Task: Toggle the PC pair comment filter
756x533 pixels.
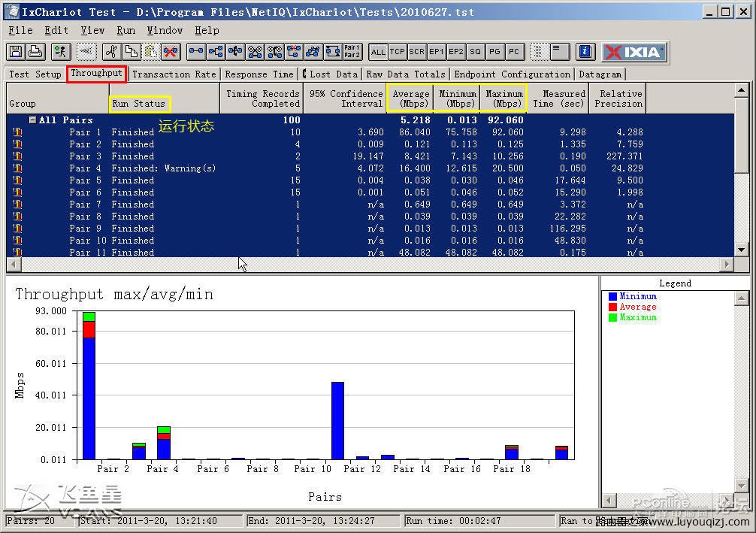Action: tap(514, 52)
